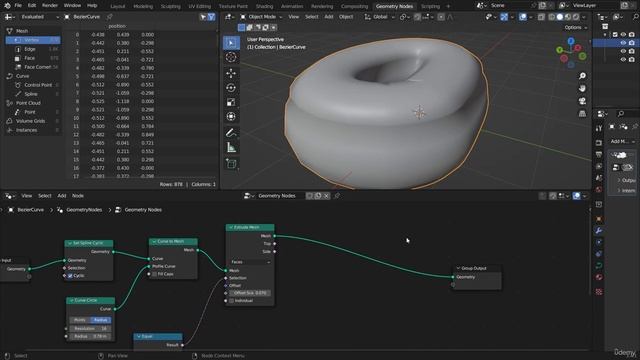Toggle Fill Caps checkbox in Curve to Mesh node
This screenshot has height=360, width=640.
tap(154, 274)
